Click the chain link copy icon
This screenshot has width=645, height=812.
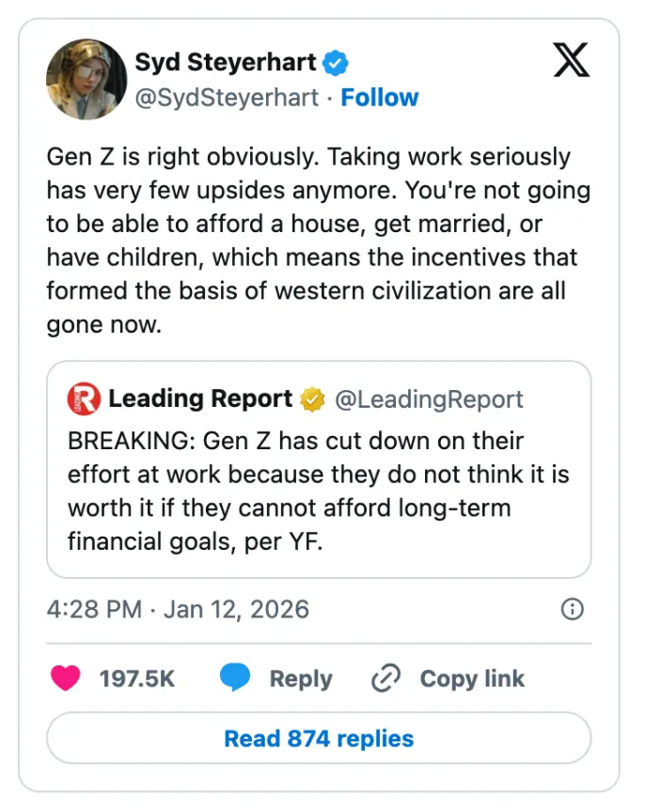coord(386,679)
